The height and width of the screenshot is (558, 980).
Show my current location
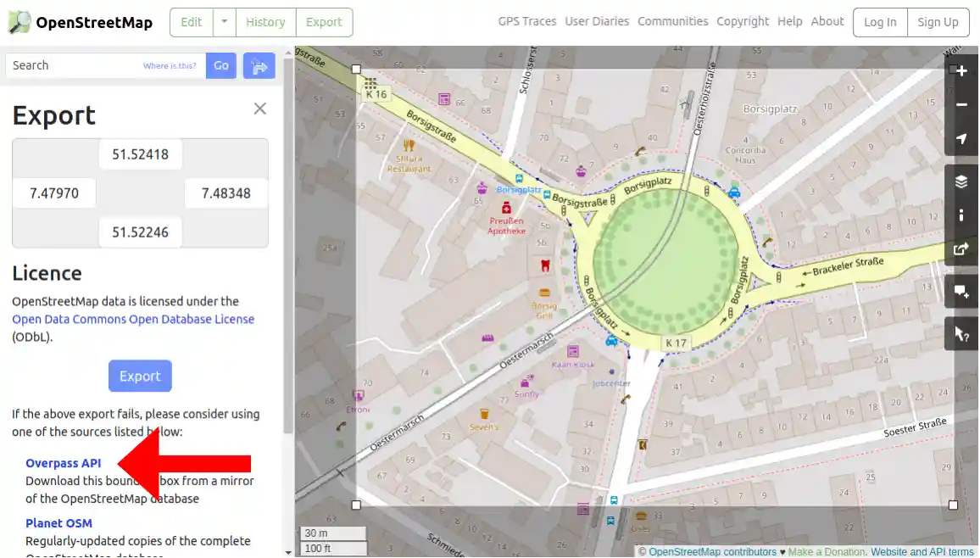pyautogui.click(x=961, y=138)
